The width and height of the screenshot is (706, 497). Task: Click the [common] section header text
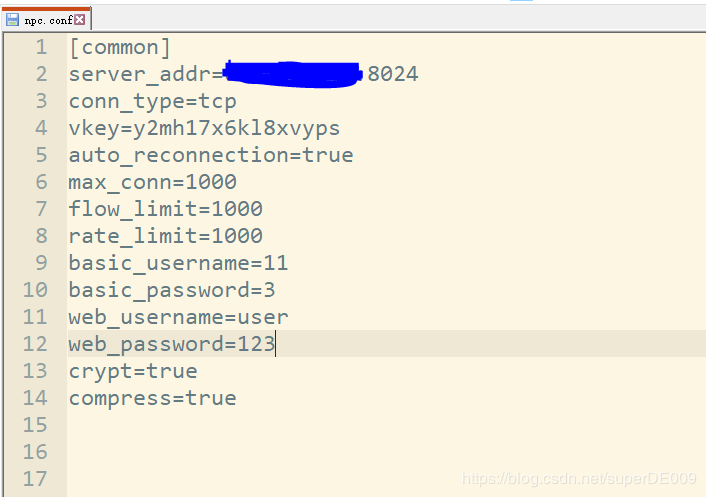tap(120, 47)
